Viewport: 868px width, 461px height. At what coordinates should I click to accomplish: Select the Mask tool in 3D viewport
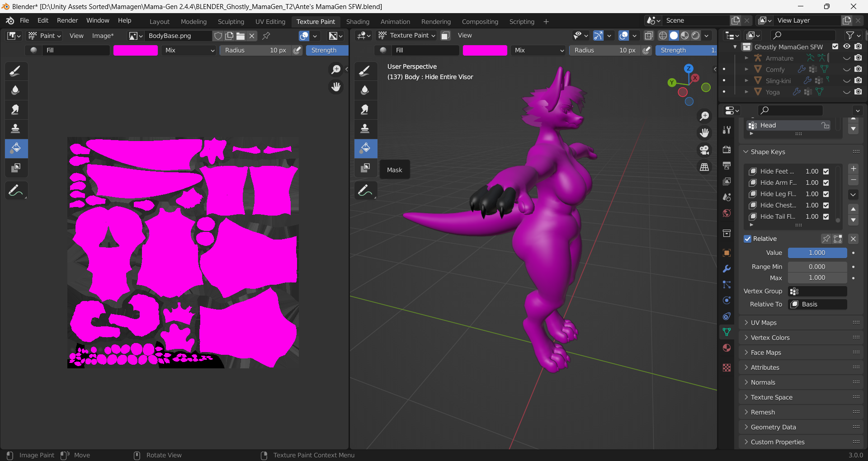(365, 168)
